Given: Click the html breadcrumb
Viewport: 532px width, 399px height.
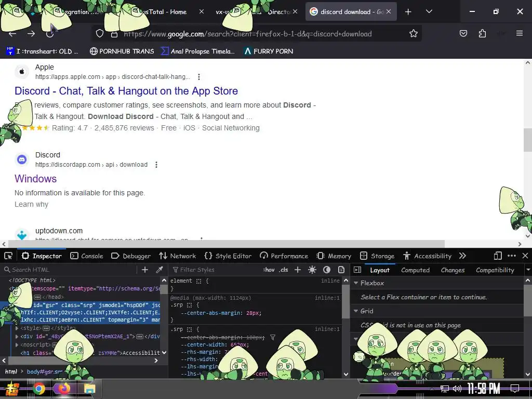Looking at the screenshot, I should click(x=11, y=371).
